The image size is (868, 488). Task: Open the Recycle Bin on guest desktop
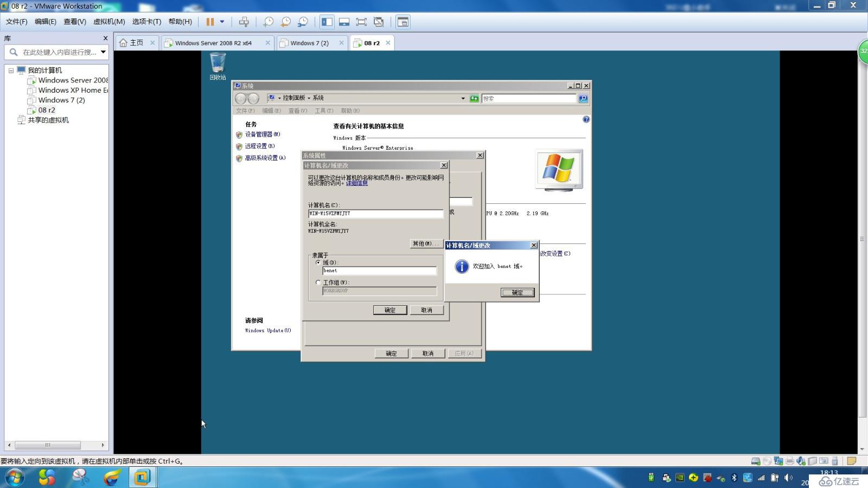pos(218,66)
